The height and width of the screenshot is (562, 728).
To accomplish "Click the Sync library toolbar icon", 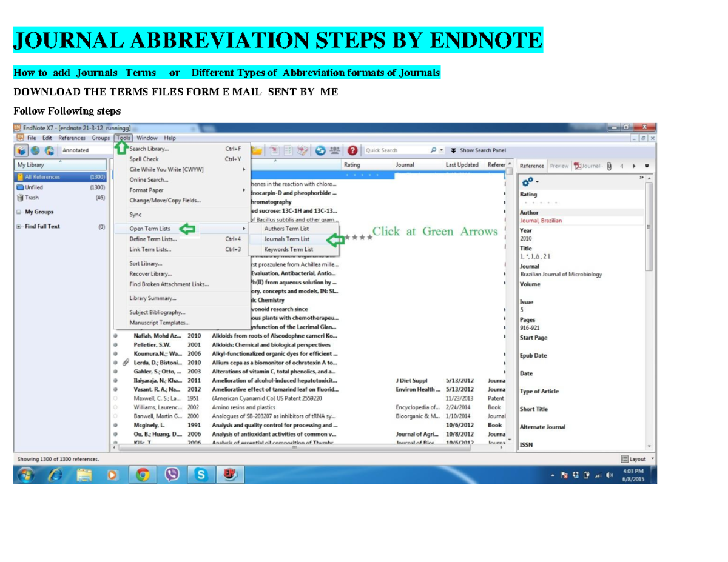I will click(x=320, y=150).
